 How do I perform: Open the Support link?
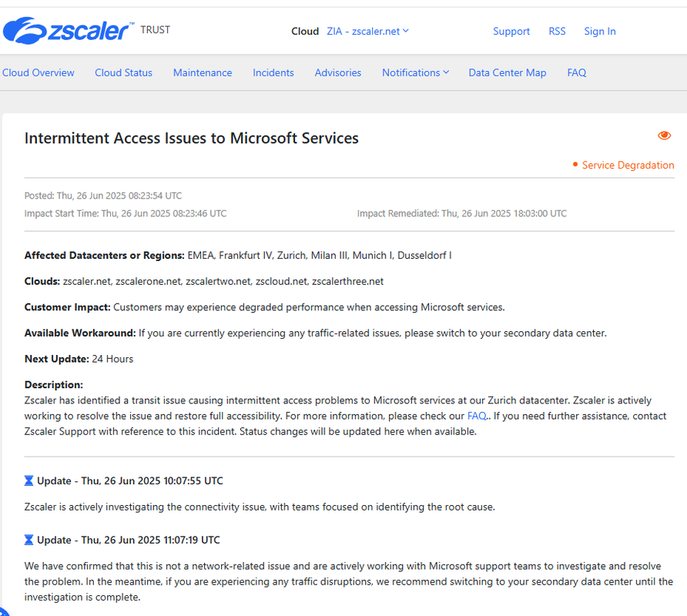click(x=511, y=32)
